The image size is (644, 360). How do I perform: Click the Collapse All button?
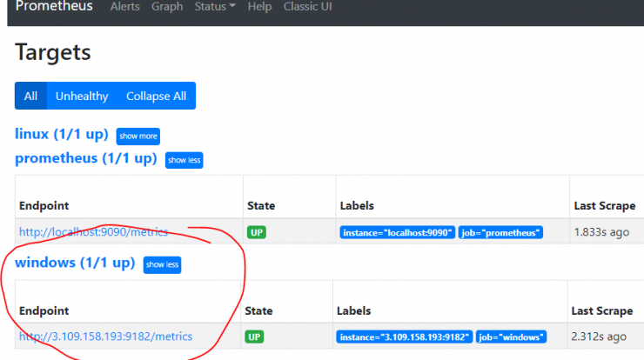[x=156, y=96]
